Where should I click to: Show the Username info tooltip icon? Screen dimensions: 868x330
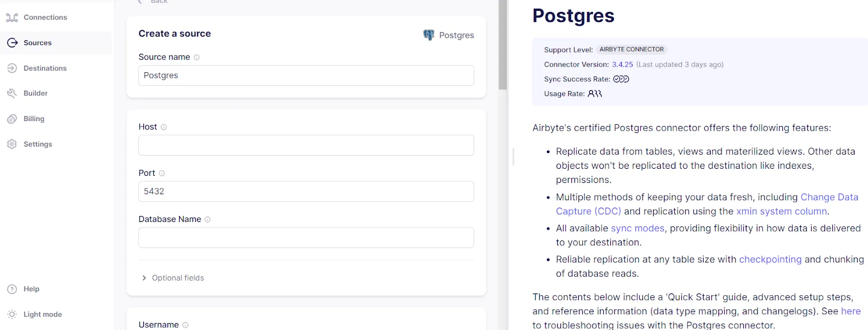tap(185, 325)
